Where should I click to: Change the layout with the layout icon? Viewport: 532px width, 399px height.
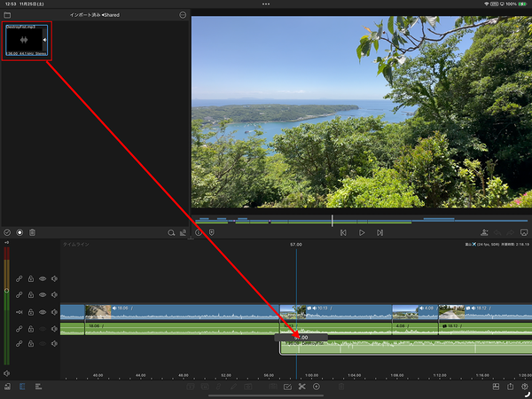tap(496, 387)
